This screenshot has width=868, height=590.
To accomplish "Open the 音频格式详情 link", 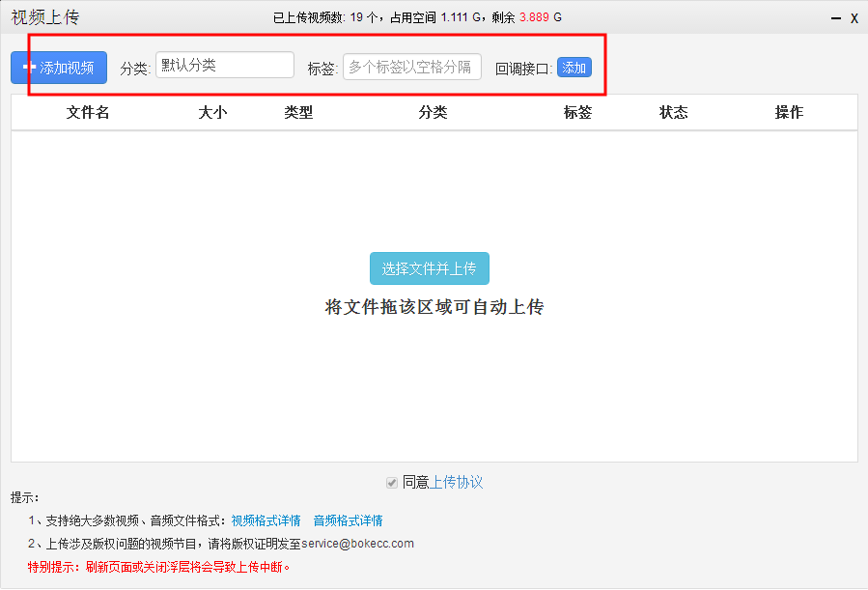I will (348, 520).
